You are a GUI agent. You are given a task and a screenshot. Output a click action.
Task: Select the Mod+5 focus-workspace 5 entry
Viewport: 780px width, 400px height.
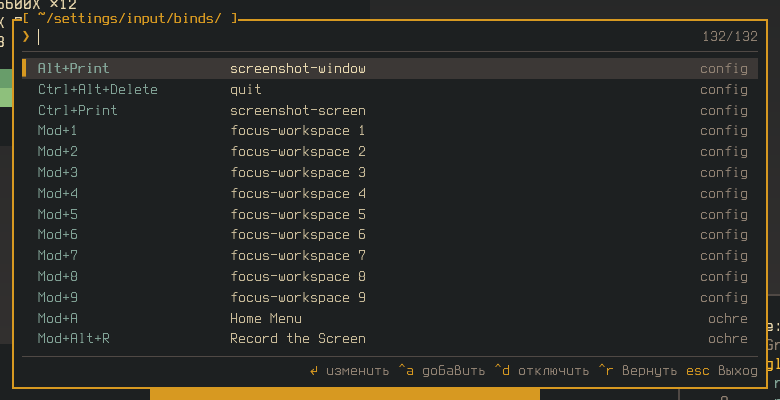click(x=390, y=214)
